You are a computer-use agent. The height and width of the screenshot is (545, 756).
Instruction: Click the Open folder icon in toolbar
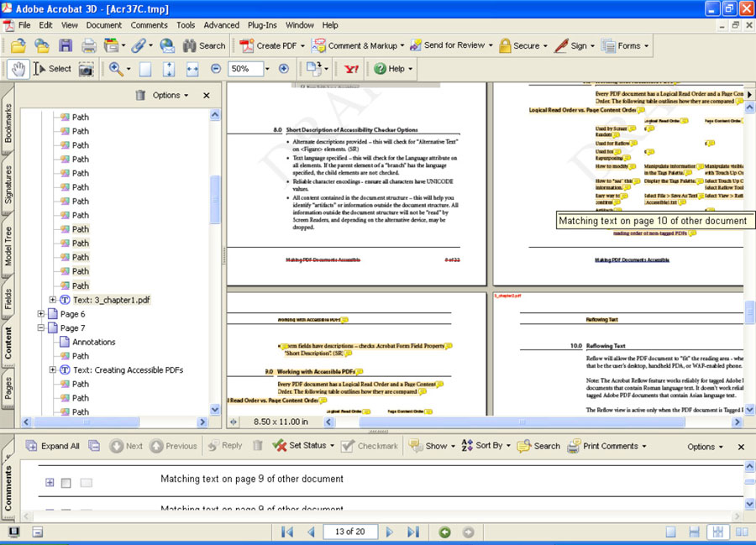(x=18, y=46)
